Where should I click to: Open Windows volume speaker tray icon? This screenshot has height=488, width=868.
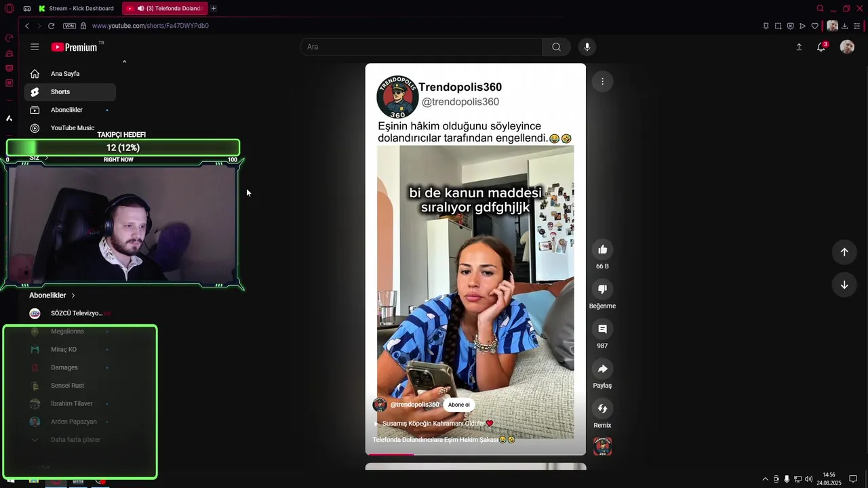pyautogui.click(x=808, y=479)
